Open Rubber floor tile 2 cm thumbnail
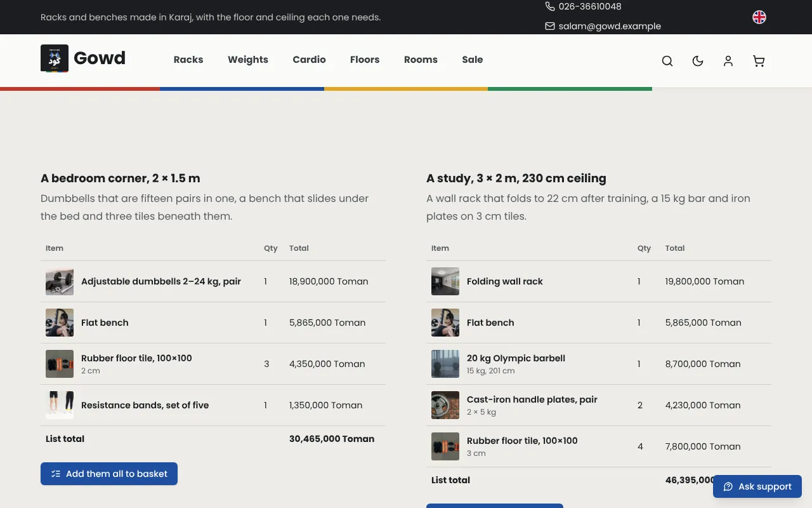Image resolution: width=812 pixels, height=508 pixels. [x=60, y=364]
